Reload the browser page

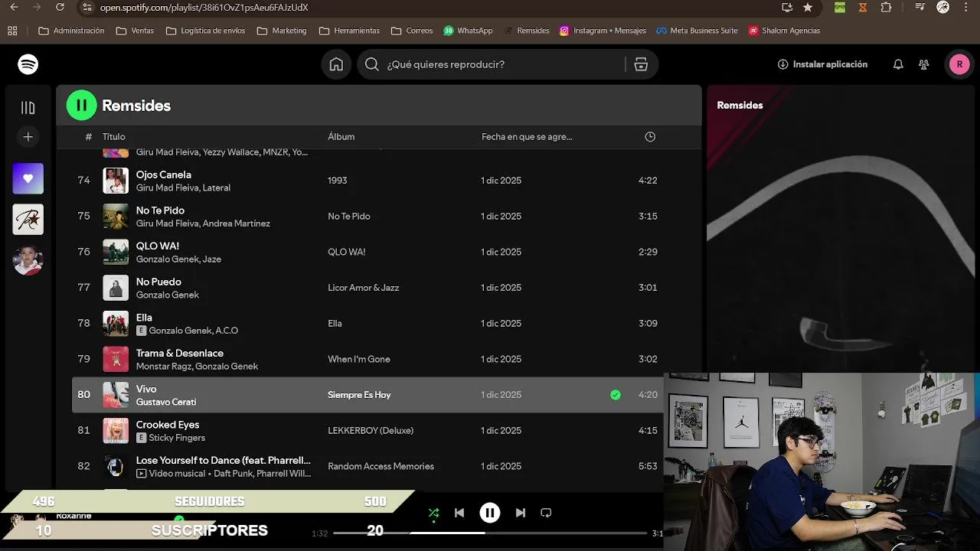pos(60,7)
